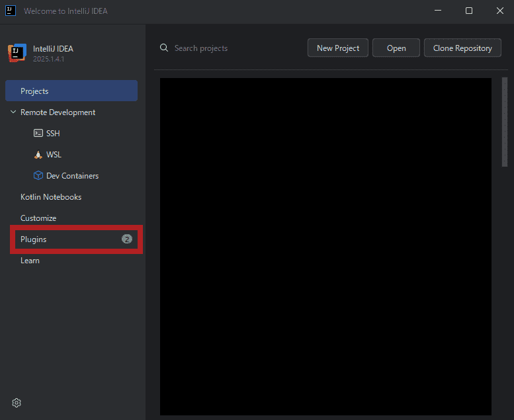Click the magnifier icon beside Search projects

click(x=164, y=48)
